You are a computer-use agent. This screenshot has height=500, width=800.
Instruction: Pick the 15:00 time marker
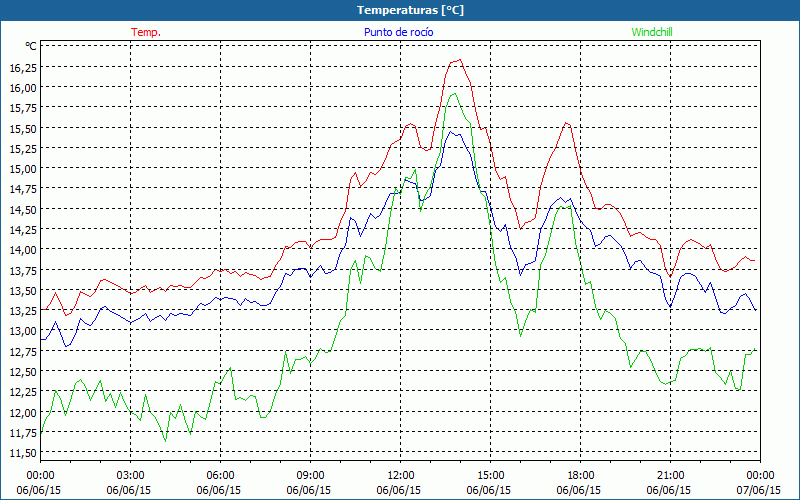490,475
